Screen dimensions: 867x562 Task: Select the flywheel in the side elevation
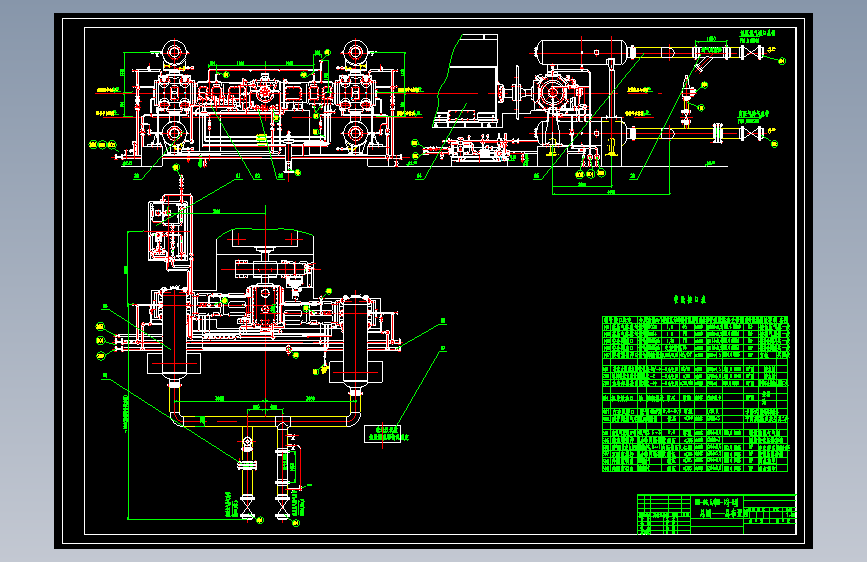click(x=518, y=93)
